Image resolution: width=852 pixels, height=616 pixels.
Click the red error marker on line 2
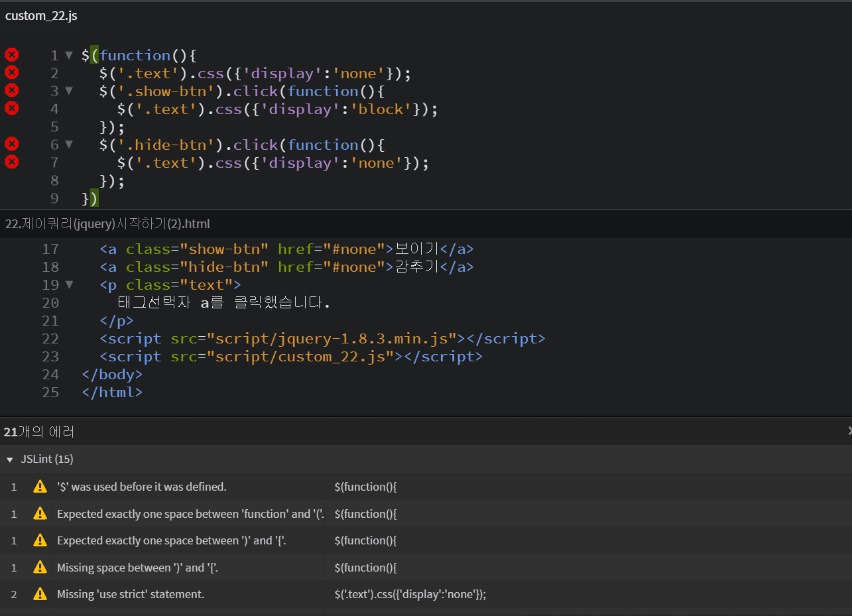pos(11,73)
